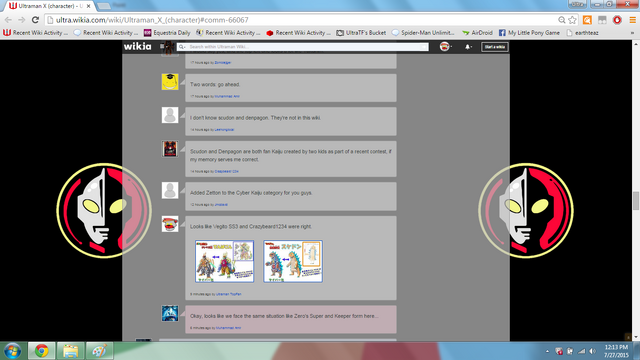This screenshot has width=640, height=360.
Task: Open the earthteaz bookmark
Action: click(x=582, y=33)
